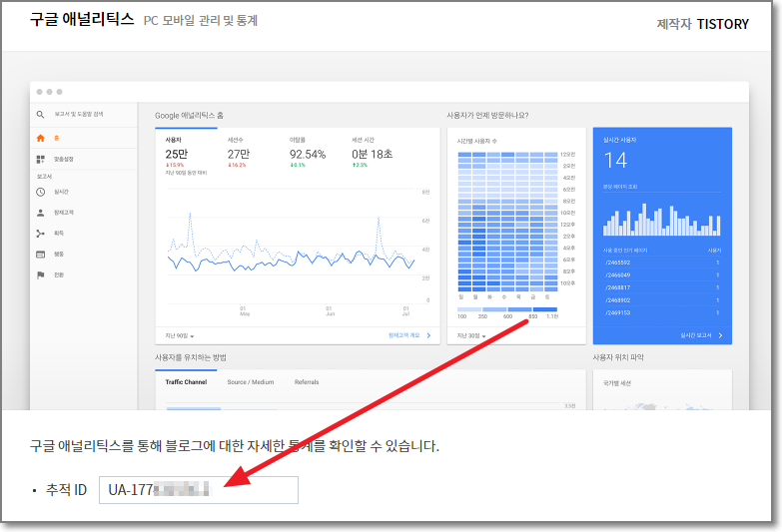
Task: Click the 분당 페이지 조회 label
Action: point(620,187)
